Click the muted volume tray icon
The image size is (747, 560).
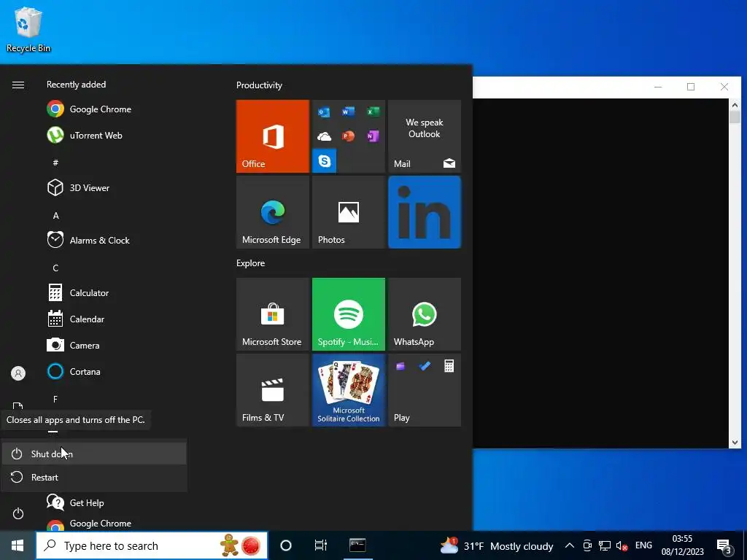(622, 545)
